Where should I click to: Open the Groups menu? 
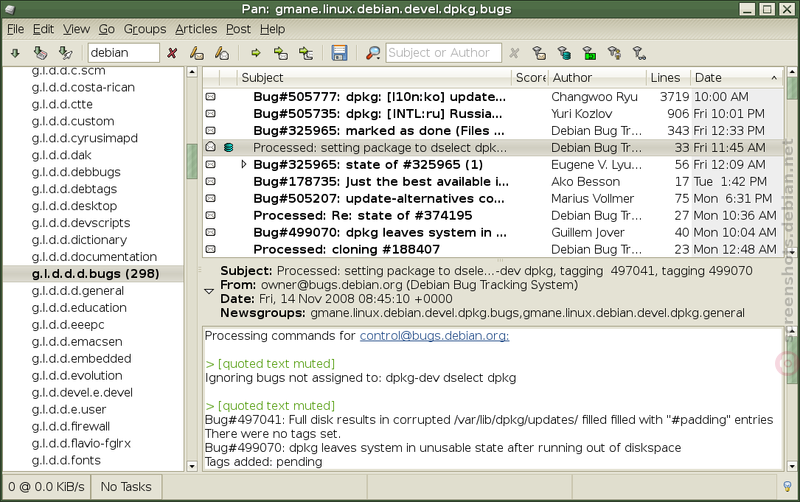point(145,29)
